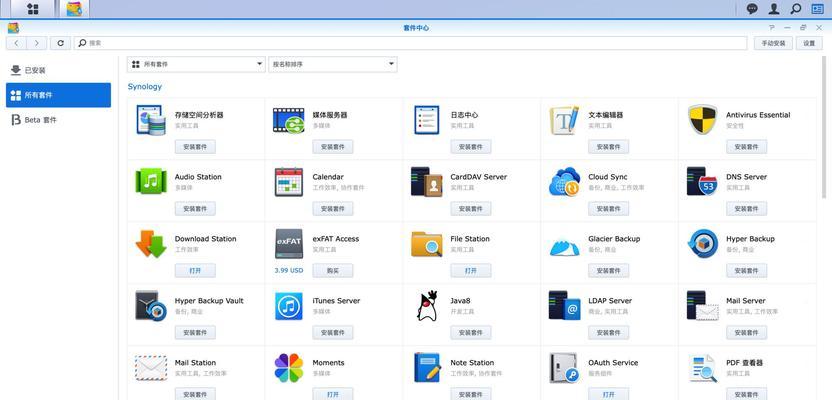This screenshot has width=832, height=400.
Task: Open File Station with 打开 button
Action: pos(471,271)
